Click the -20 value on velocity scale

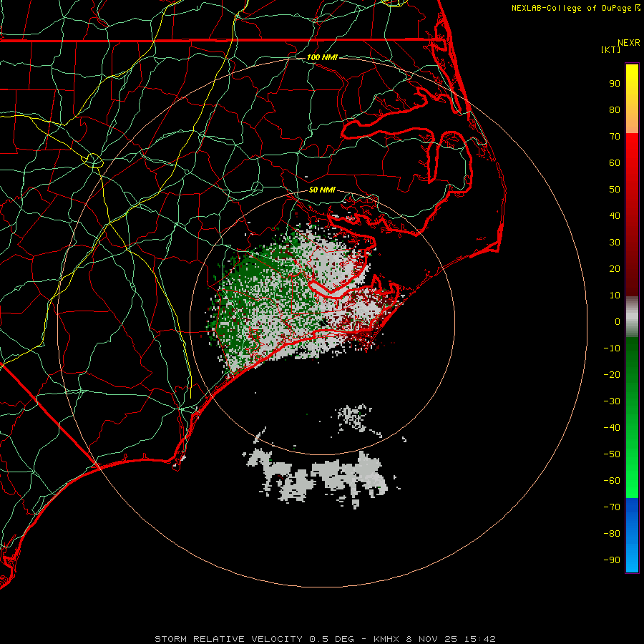point(612,375)
